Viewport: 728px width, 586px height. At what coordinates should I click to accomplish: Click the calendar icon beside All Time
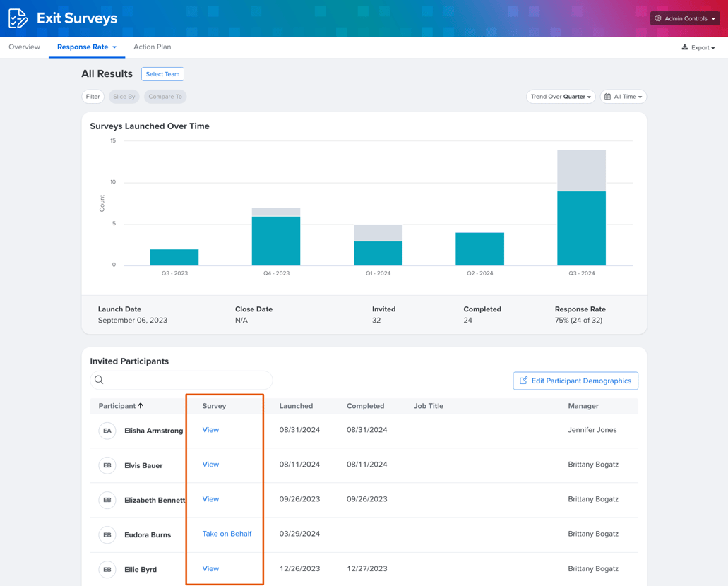tap(607, 97)
